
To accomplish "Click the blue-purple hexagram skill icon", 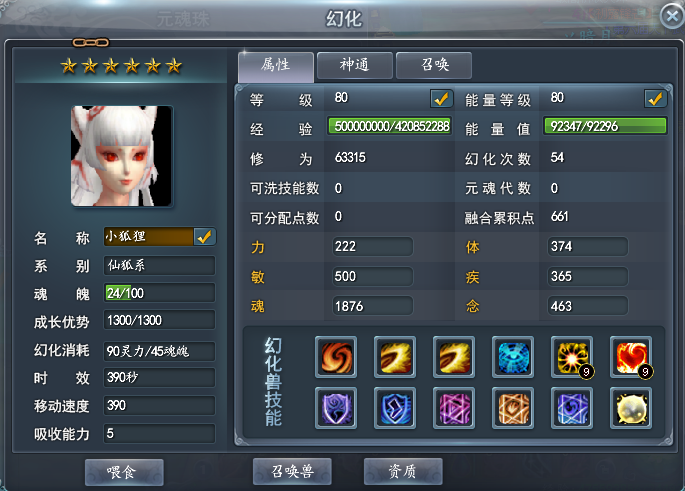I will pyautogui.click(x=572, y=408).
